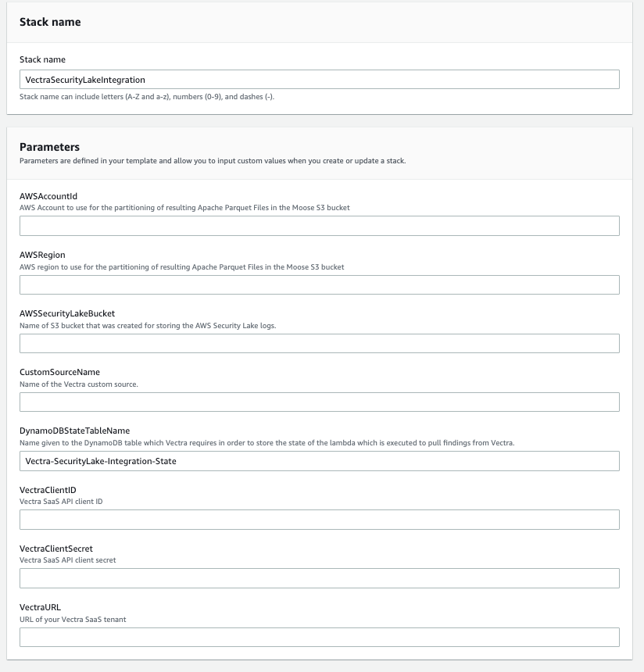Click into the AWSSecurityLakeBucket input box

pyautogui.click(x=319, y=343)
